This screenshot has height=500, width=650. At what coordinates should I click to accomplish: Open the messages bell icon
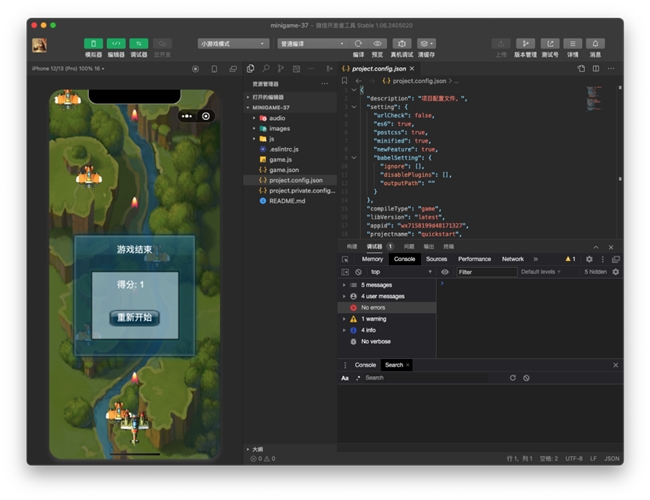click(595, 44)
